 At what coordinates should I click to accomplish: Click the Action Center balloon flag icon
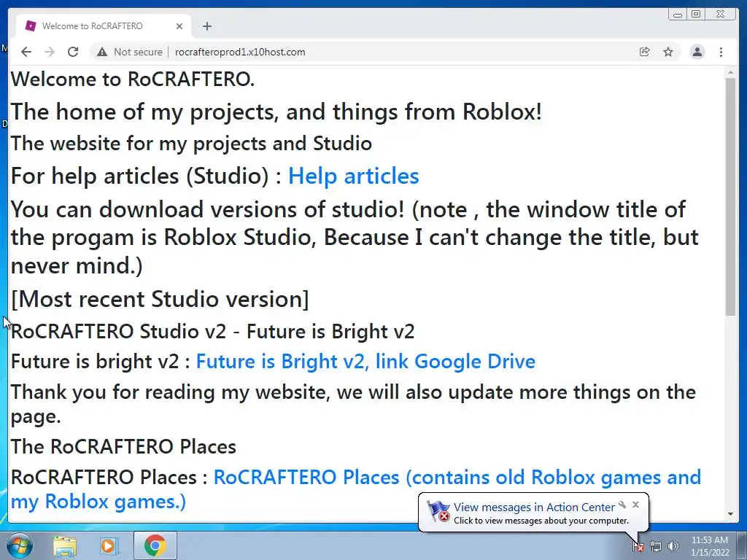tap(438, 511)
